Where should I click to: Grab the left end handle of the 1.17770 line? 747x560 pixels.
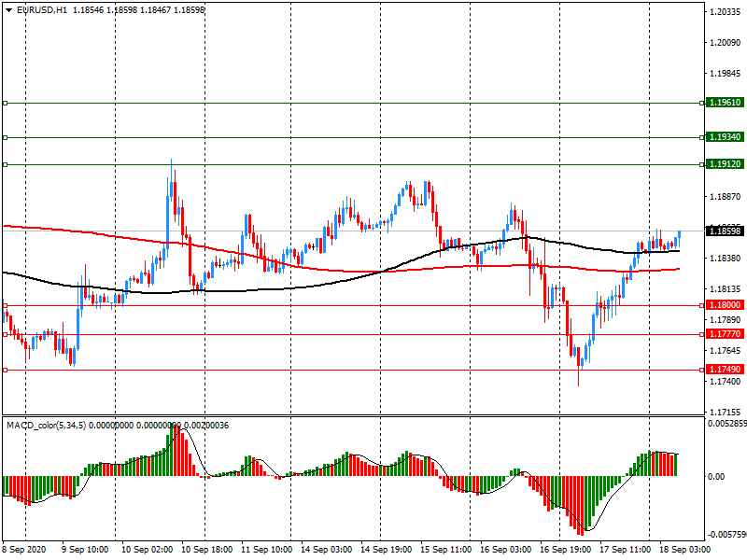pos(6,335)
